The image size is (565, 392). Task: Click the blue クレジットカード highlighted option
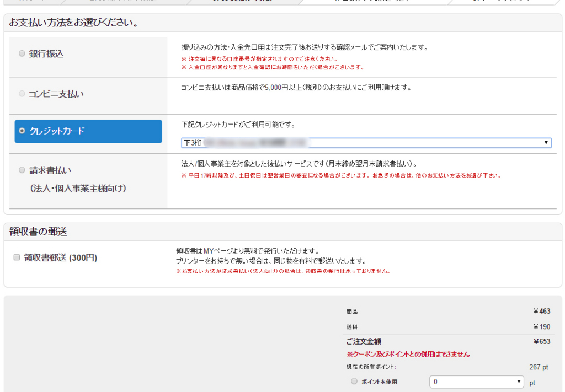click(88, 131)
